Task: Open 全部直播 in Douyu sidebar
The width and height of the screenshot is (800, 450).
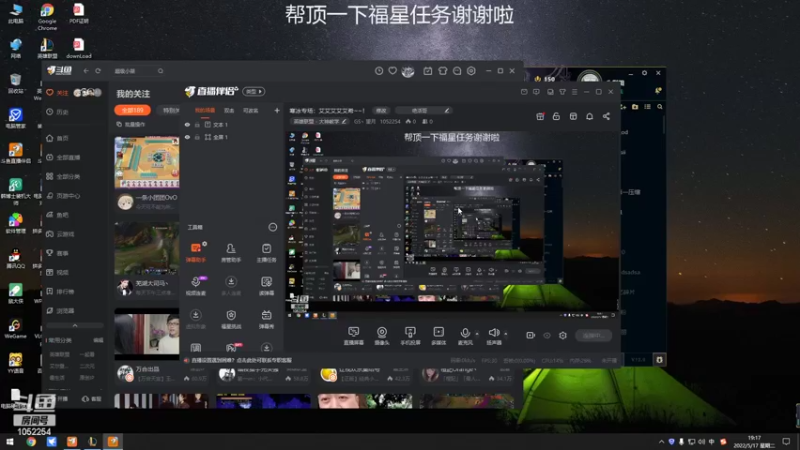Action: tap(63, 157)
